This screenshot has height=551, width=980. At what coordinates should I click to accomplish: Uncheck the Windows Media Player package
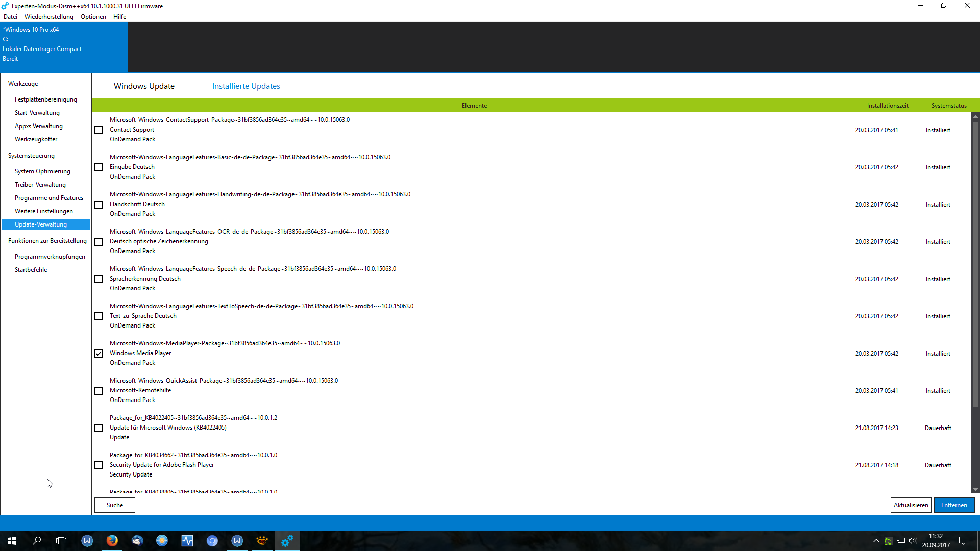click(x=99, y=354)
